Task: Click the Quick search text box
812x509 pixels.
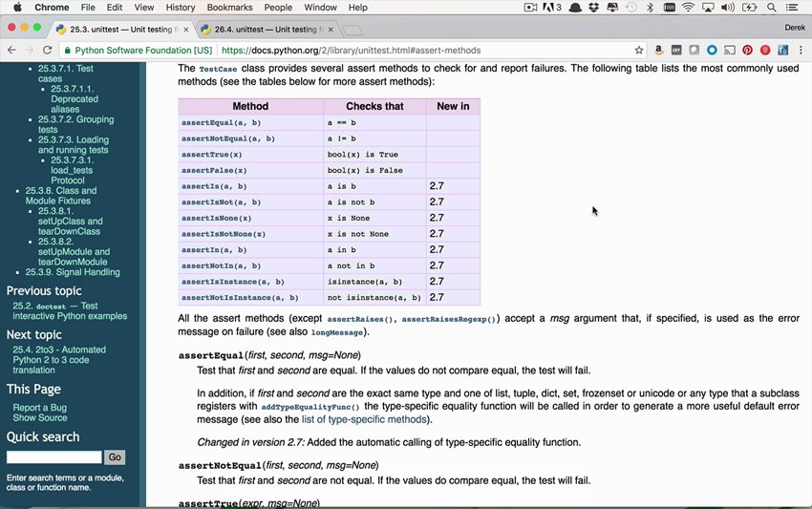Action: [x=54, y=457]
